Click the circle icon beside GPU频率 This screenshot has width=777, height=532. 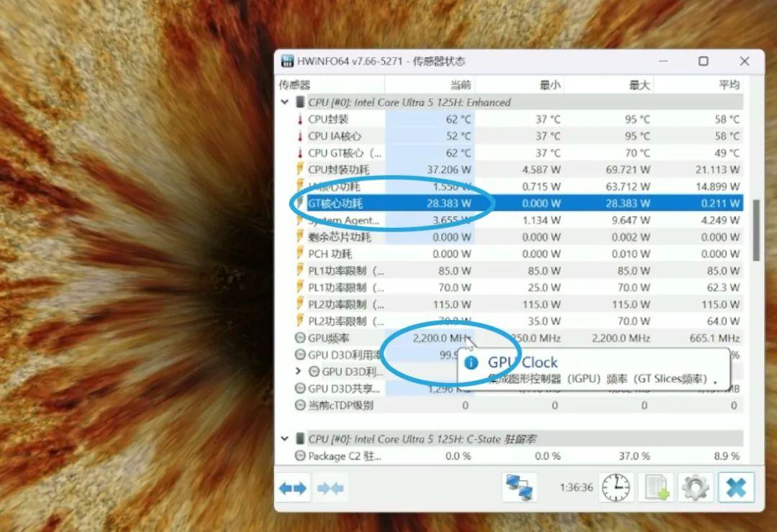click(x=300, y=338)
